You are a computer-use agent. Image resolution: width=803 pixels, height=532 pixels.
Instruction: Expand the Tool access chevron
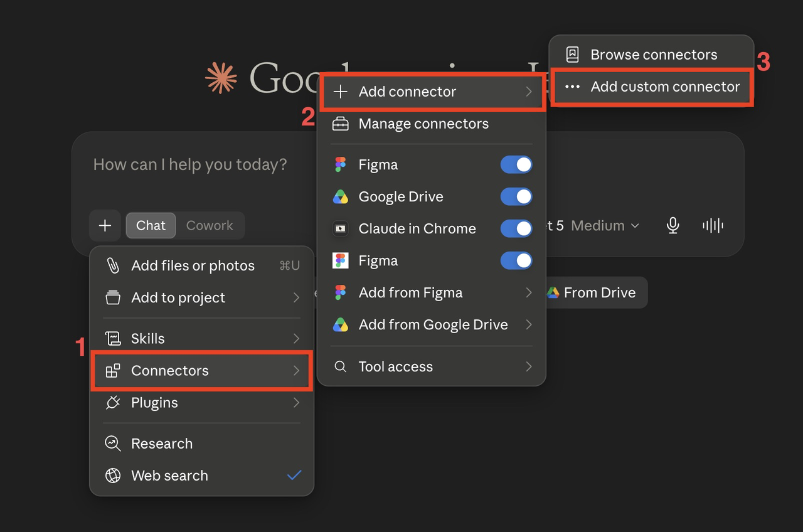click(x=529, y=366)
